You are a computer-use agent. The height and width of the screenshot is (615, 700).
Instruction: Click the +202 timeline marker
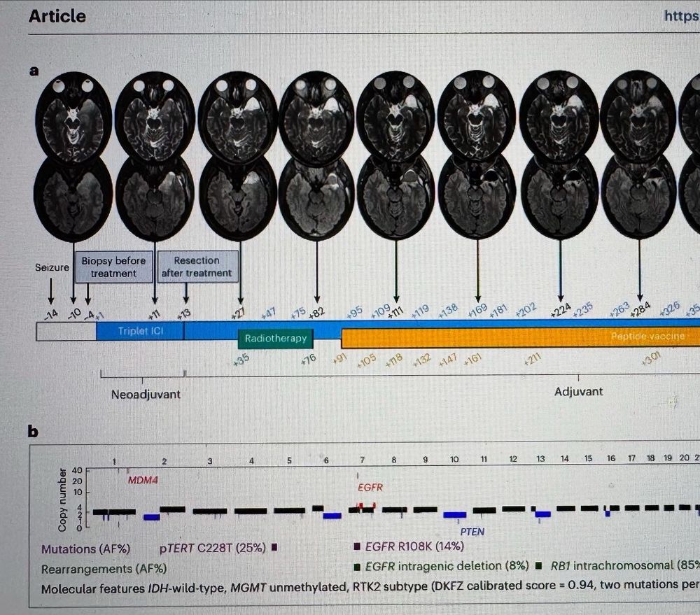coord(526,309)
